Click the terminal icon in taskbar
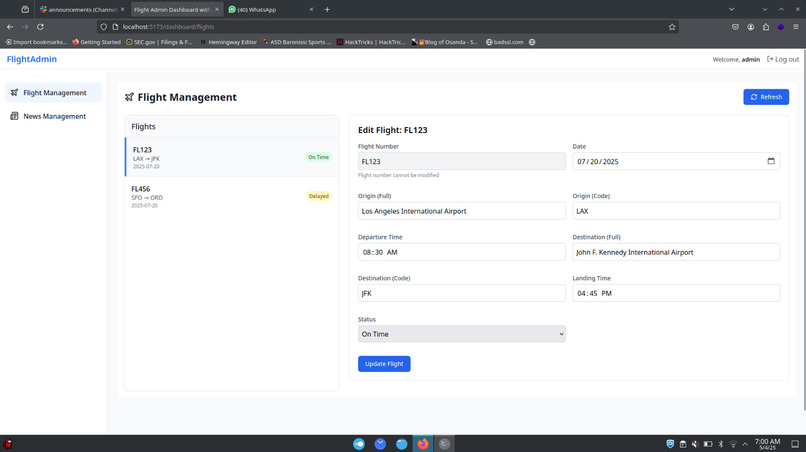Image resolution: width=806 pixels, height=452 pixels. coord(444,444)
